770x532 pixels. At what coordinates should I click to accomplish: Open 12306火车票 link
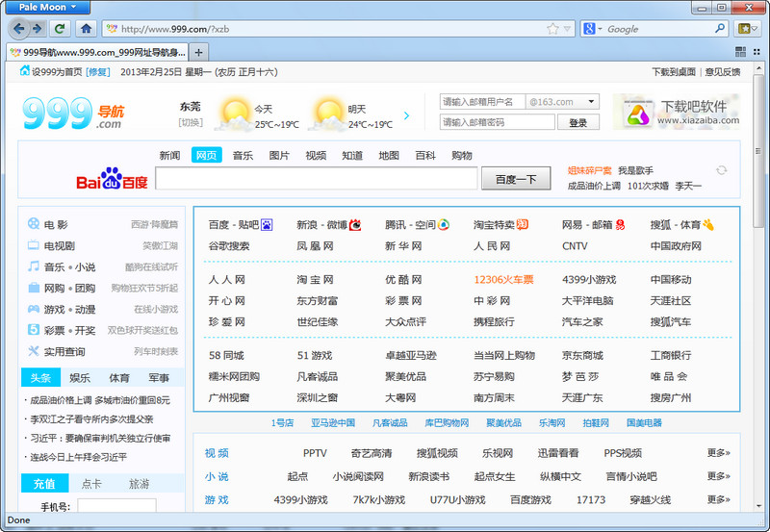tap(503, 279)
